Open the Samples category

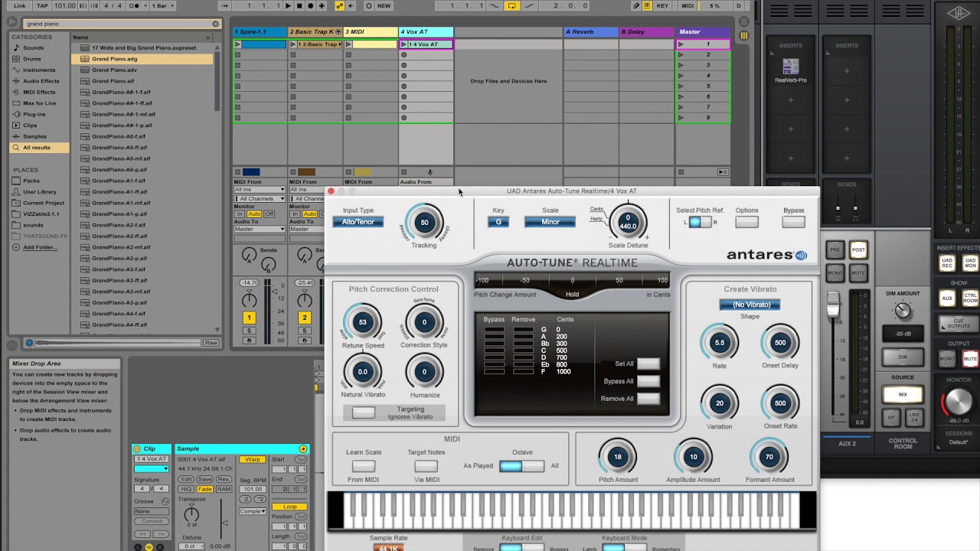[x=34, y=136]
